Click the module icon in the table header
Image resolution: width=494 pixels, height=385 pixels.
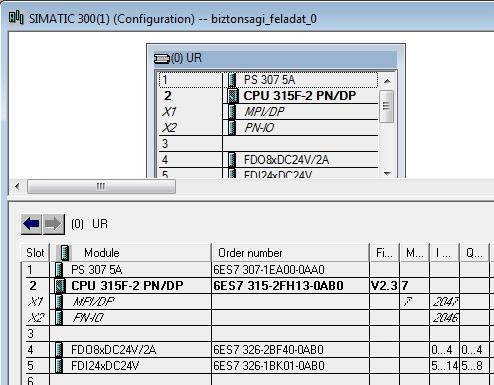pyautogui.click(x=65, y=253)
